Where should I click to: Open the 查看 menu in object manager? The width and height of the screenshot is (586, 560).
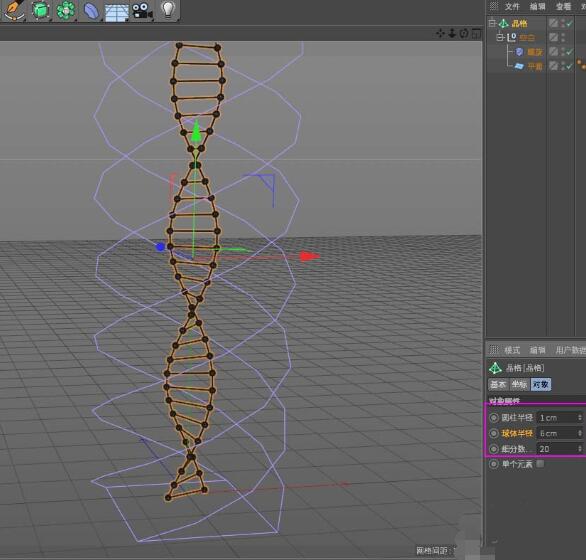point(563,6)
